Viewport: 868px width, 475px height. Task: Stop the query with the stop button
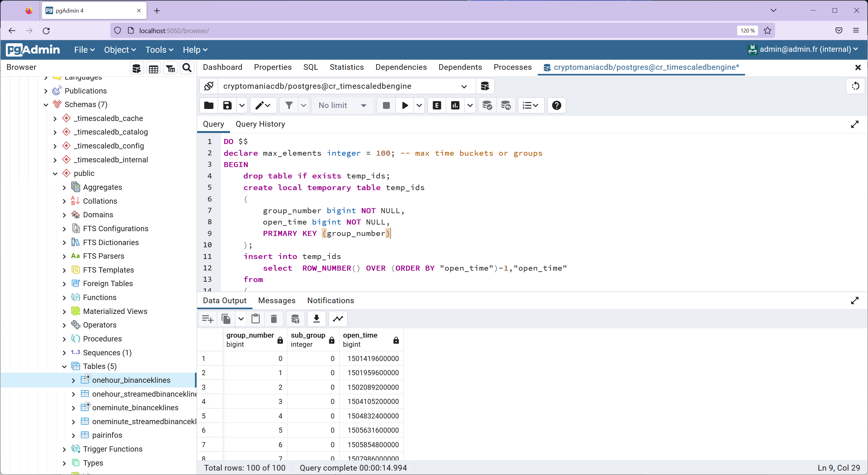[x=386, y=105]
